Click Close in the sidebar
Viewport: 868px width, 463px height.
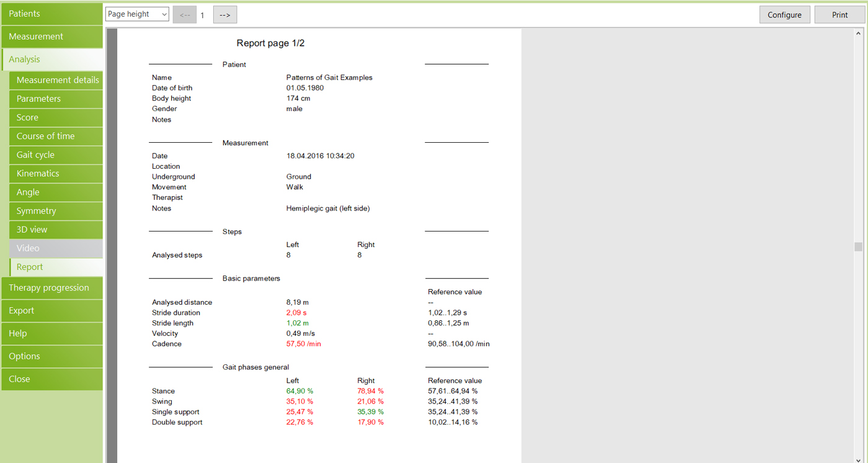point(52,379)
